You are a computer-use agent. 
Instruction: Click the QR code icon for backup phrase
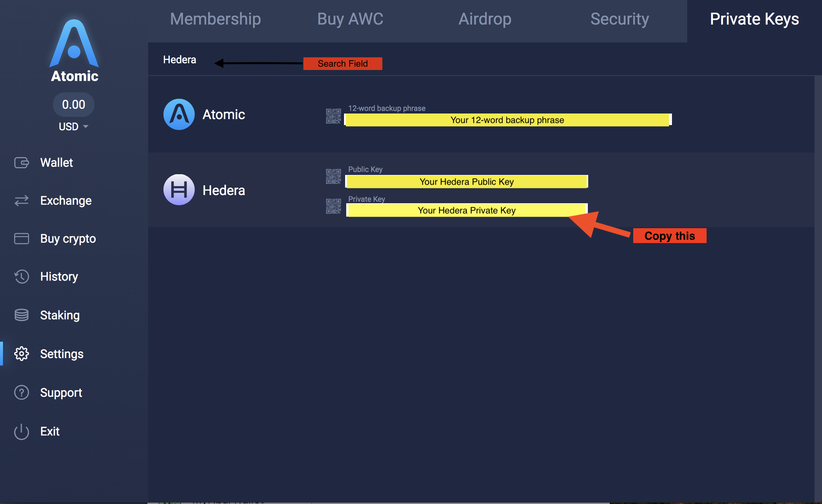(x=333, y=116)
